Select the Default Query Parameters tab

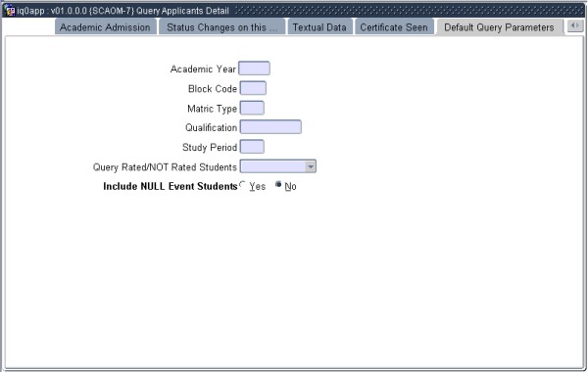pos(499,27)
